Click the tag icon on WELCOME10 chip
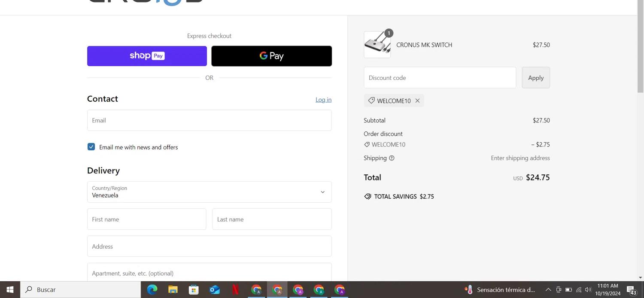The height and width of the screenshot is (298, 644). tap(371, 100)
